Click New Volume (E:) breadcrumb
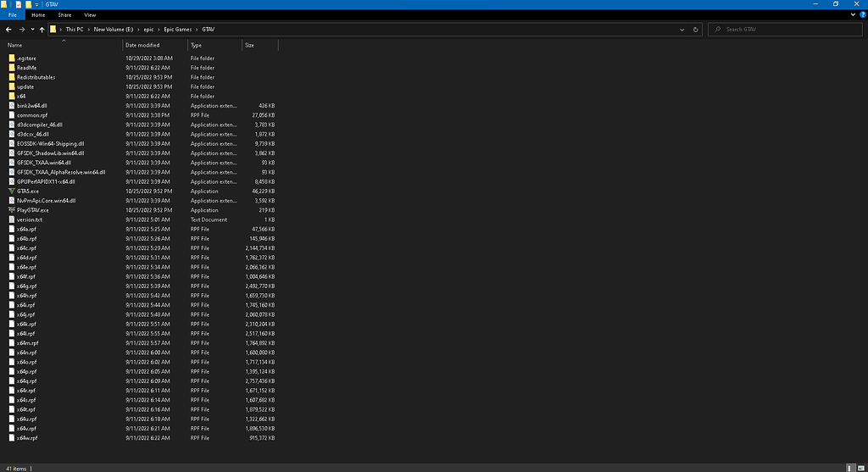This screenshot has width=868, height=472. click(x=114, y=30)
